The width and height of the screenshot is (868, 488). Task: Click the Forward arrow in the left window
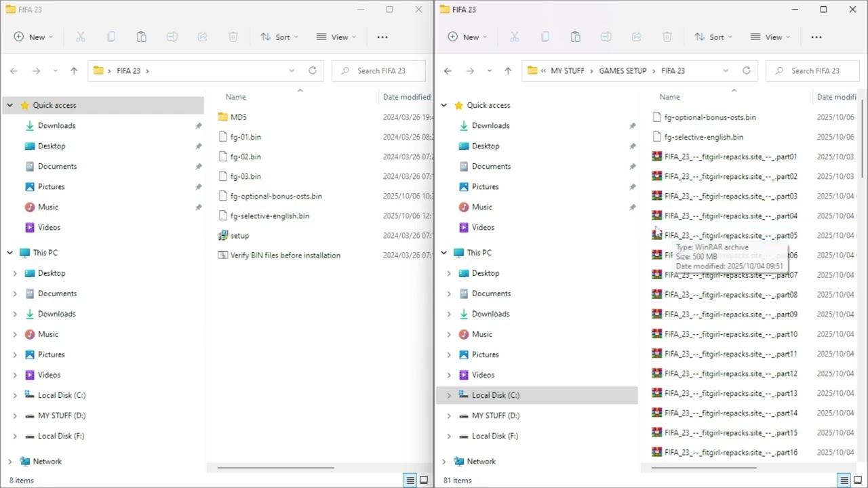click(36, 70)
